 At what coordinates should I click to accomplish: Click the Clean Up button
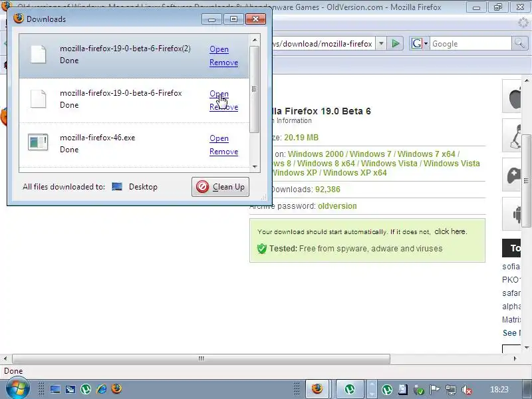pyautogui.click(x=220, y=187)
